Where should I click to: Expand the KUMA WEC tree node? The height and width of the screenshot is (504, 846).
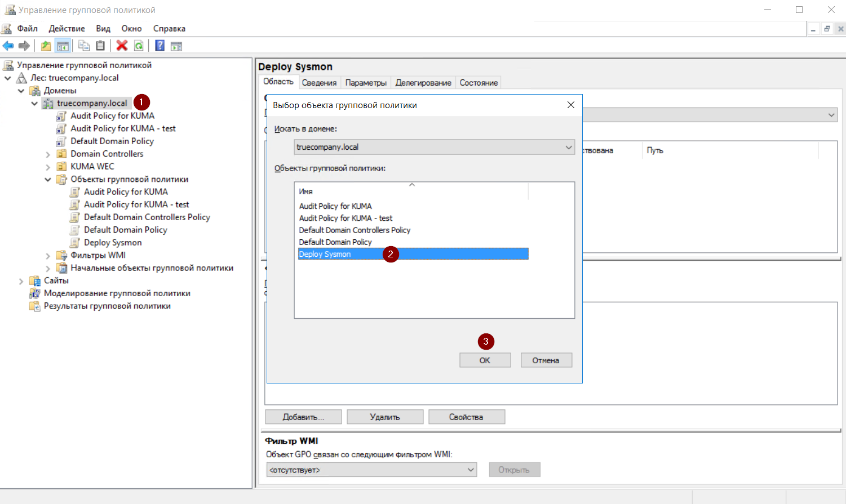point(48,167)
